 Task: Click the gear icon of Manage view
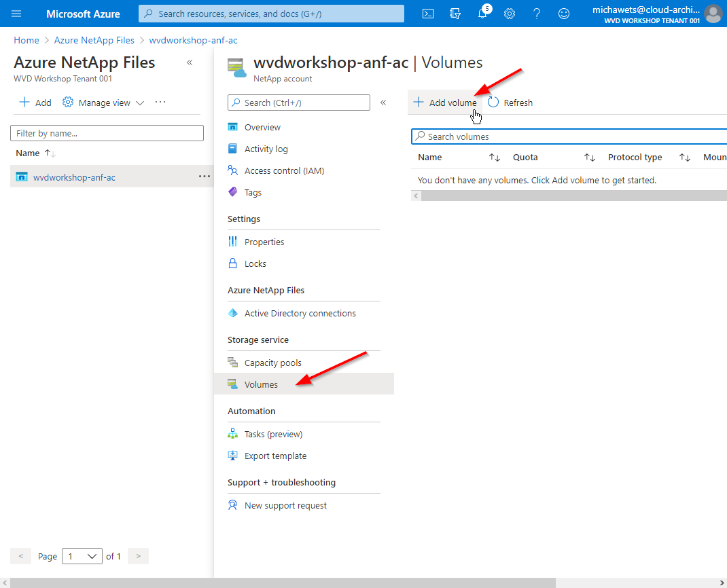68,103
